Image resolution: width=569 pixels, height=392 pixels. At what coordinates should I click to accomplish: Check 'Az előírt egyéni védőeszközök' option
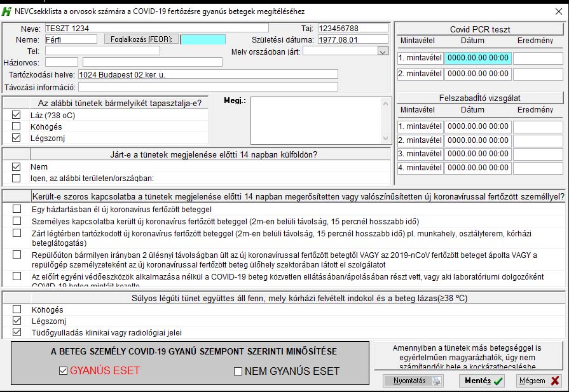pyautogui.click(x=17, y=276)
